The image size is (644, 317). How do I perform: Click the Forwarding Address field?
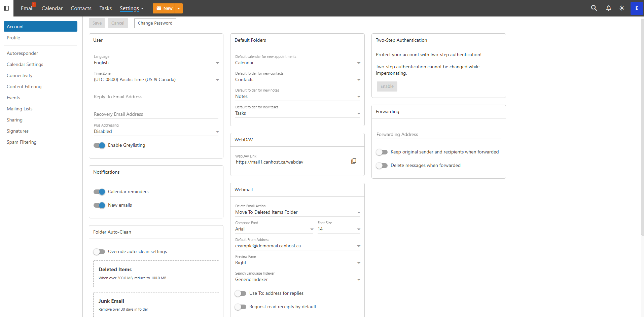(x=438, y=134)
